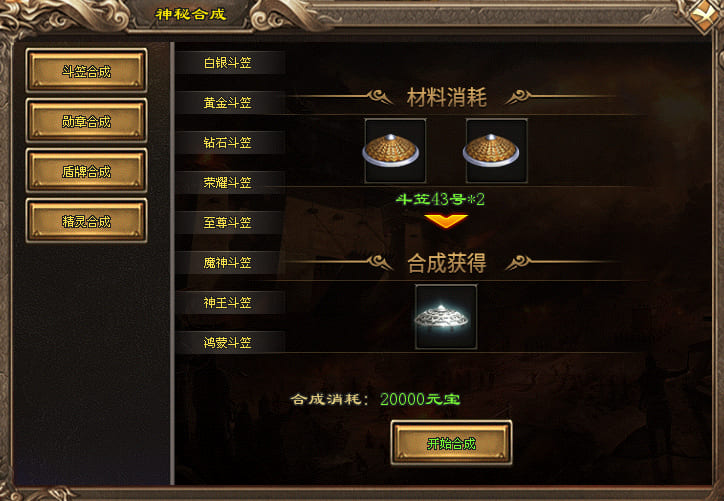The image size is (724, 501).
Task: Select 鸿蒙斗笠 from the list
Action: (230, 343)
